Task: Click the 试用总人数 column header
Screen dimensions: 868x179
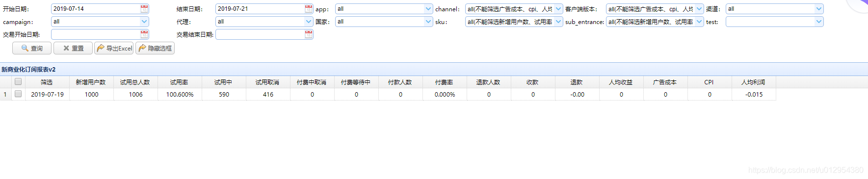Action: [x=135, y=82]
